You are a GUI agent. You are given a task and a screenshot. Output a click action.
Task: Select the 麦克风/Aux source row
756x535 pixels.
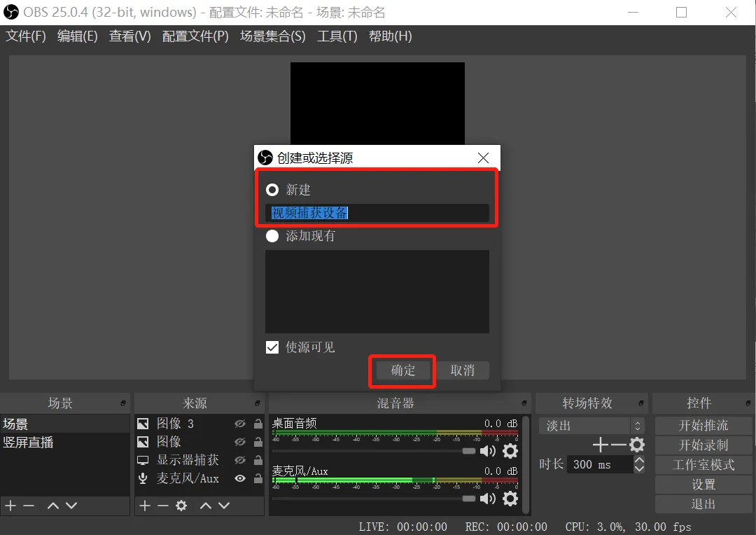(x=199, y=478)
